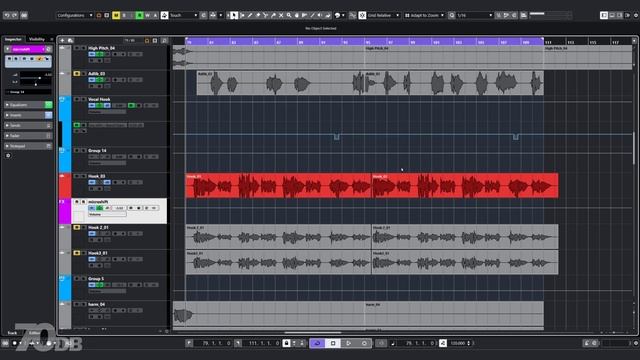Select the Object Selection arrow tool
Screen dimensions: 640x360
click(234, 15)
